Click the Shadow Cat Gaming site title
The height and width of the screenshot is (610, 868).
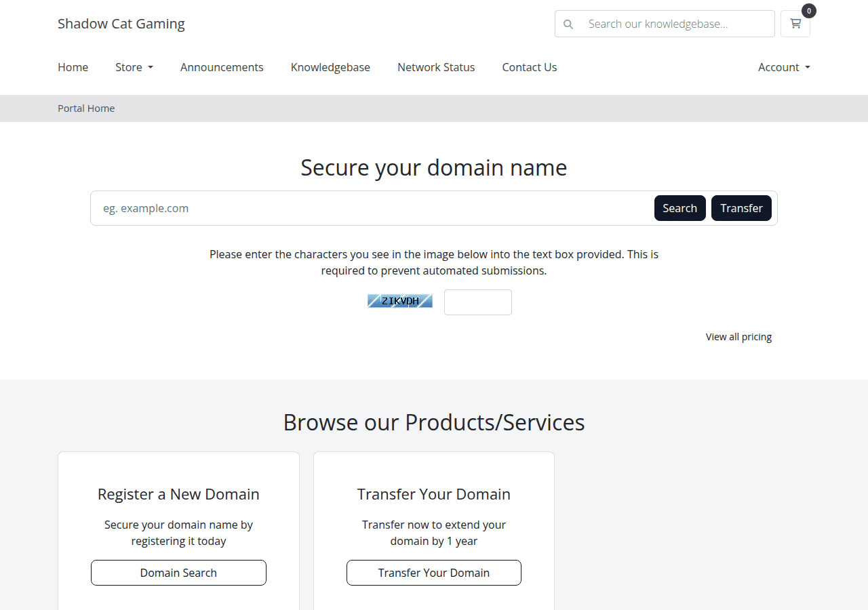(121, 24)
